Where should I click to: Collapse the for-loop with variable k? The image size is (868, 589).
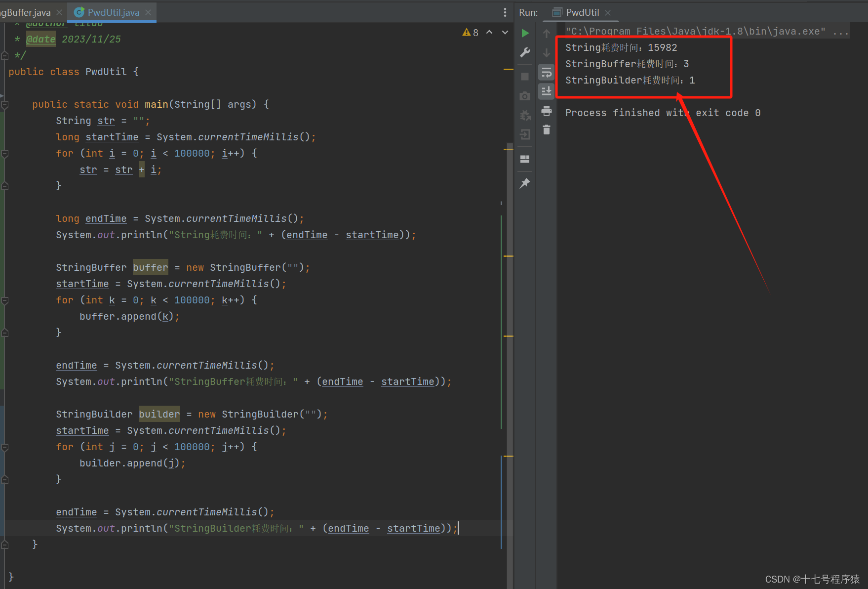(5, 300)
